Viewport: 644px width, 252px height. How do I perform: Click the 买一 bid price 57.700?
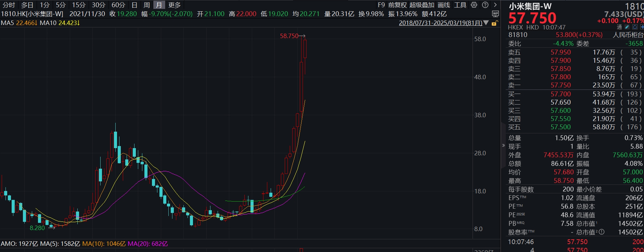561,94
